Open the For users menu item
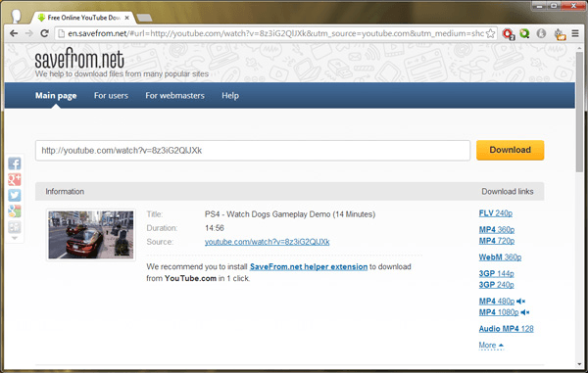This screenshot has height=373, width=588. point(111,96)
